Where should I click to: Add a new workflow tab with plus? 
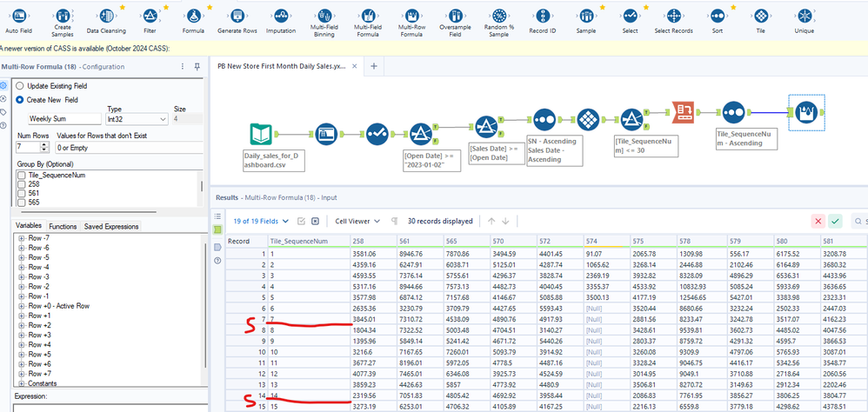click(374, 66)
